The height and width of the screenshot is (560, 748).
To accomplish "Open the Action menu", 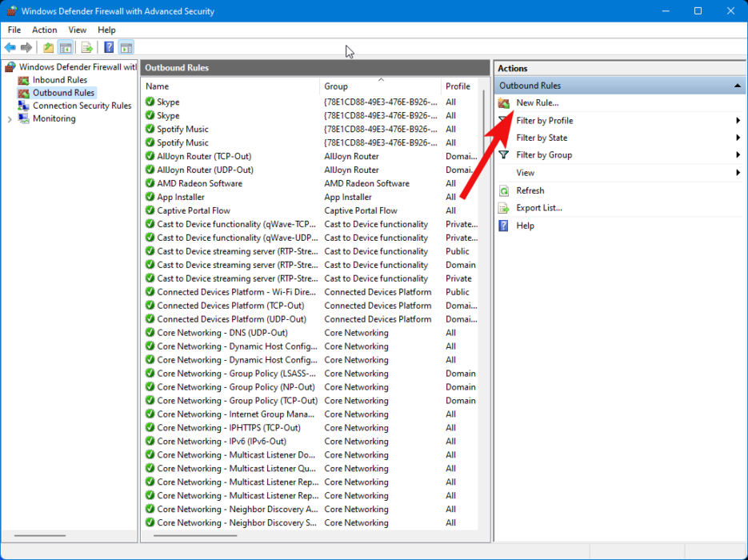I will [x=45, y=30].
